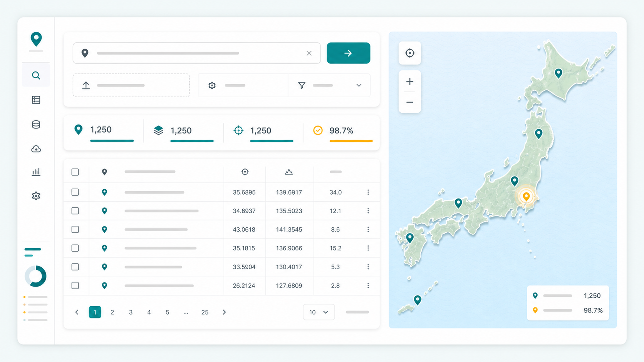The width and height of the screenshot is (644, 362).
Task: Open the table list view in sidebar
Action: click(36, 100)
